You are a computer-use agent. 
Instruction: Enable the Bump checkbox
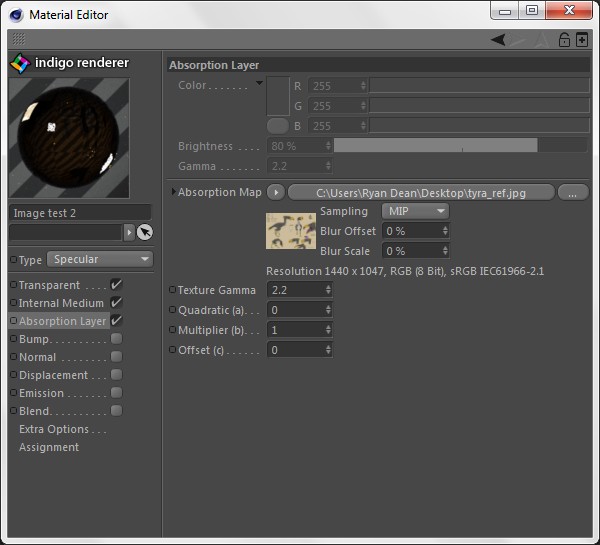tap(116, 339)
